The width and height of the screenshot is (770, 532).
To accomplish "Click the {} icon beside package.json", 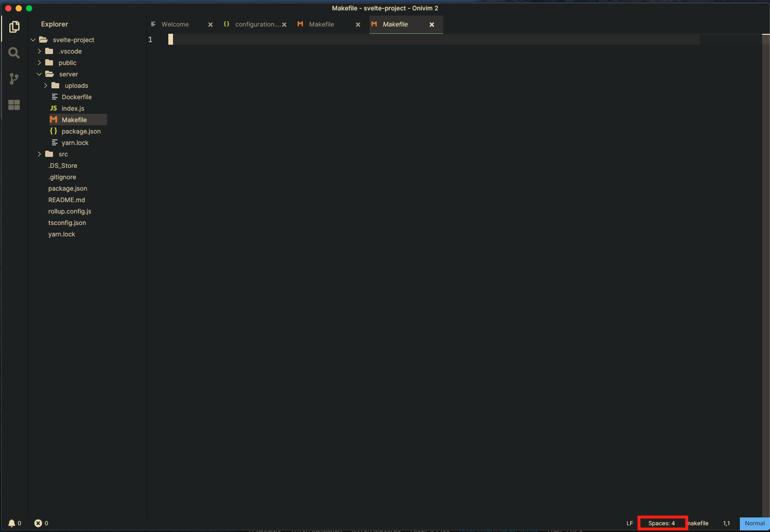I will coord(52,131).
